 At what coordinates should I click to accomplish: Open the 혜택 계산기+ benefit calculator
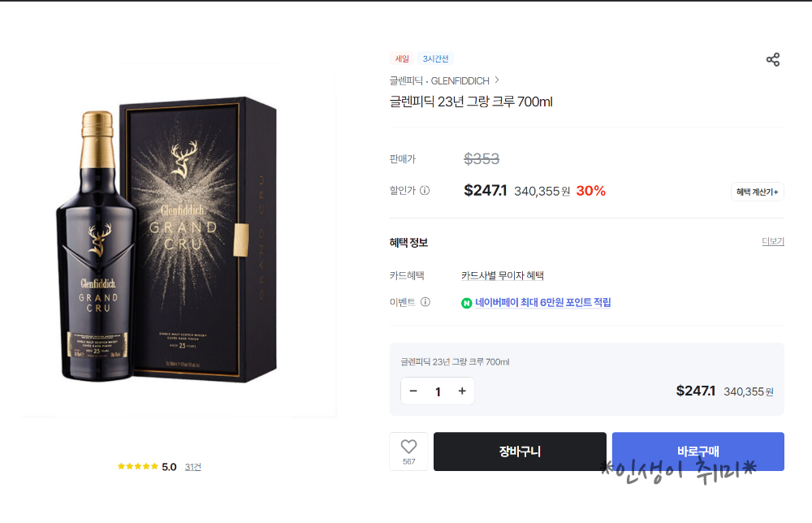click(757, 192)
